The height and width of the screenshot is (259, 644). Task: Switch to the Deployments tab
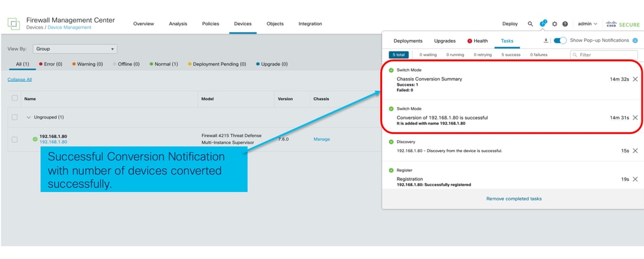[x=408, y=41]
